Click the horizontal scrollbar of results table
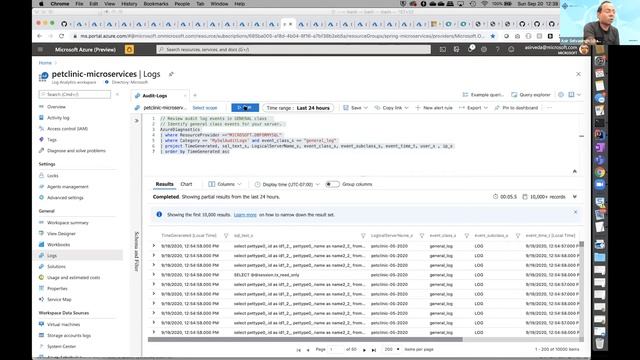The width and height of the screenshot is (640, 360). (305, 340)
